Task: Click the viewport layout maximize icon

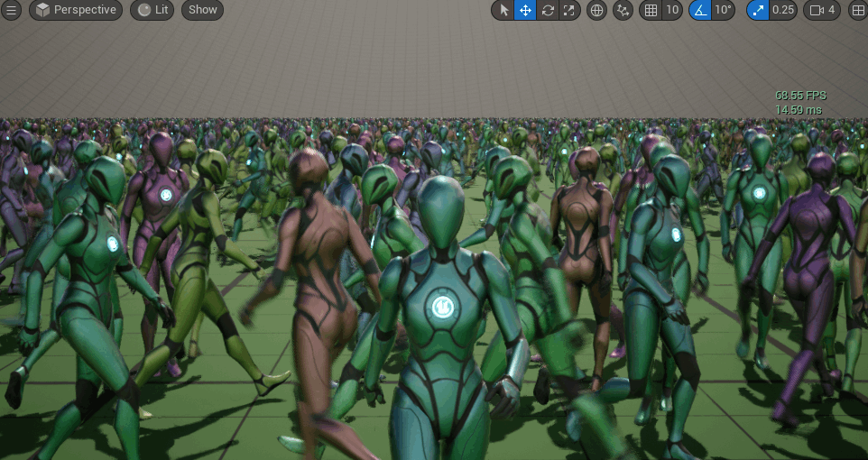Action: coord(857,11)
